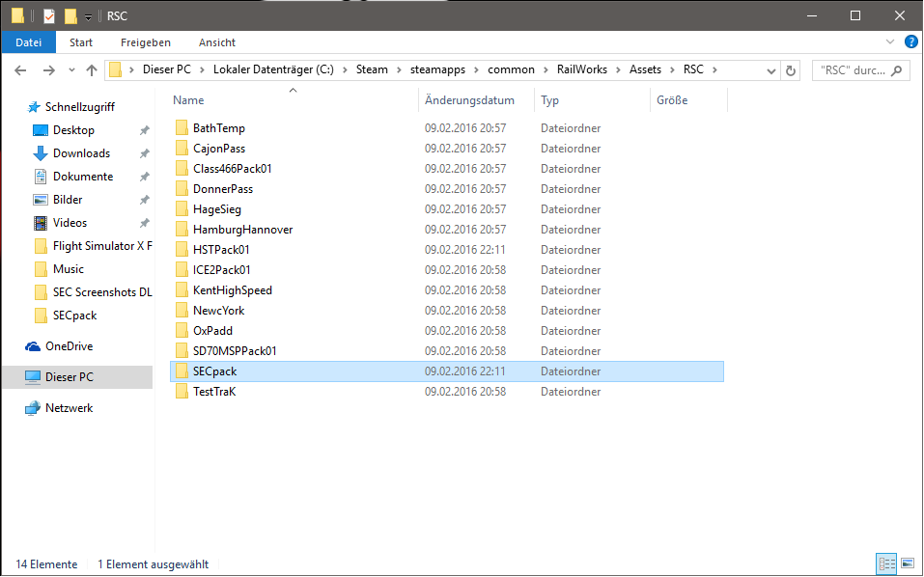This screenshot has width=924, height=577.
Task: Select the CajonPass folder
Action: pyautogui.click(x=218, y=149)
